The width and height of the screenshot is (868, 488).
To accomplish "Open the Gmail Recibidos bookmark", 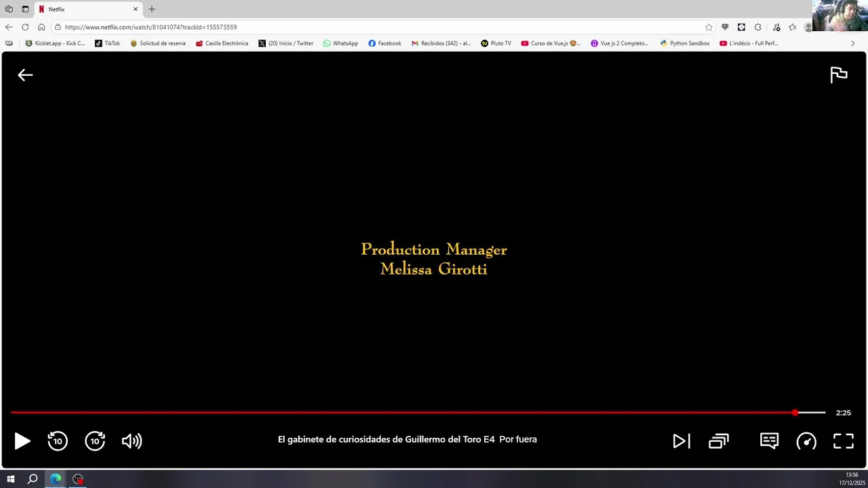I will click(x=441, y=43).
